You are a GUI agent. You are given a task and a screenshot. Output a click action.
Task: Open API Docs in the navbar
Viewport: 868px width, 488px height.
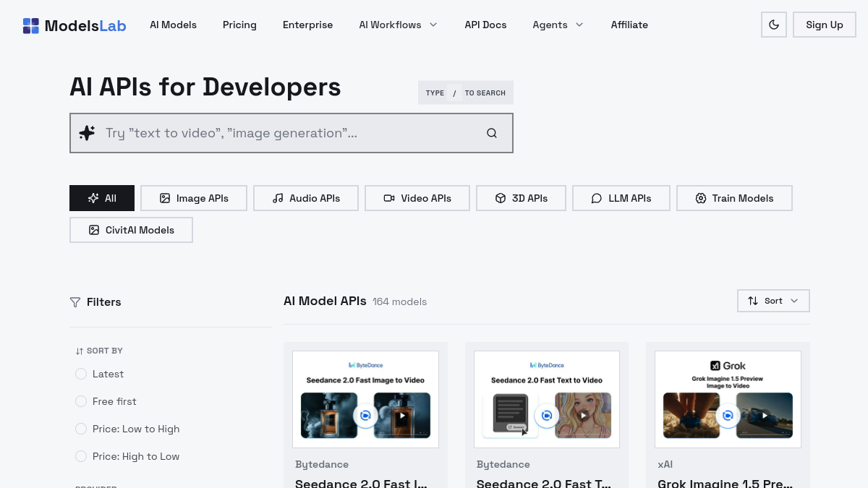point(485,25)
